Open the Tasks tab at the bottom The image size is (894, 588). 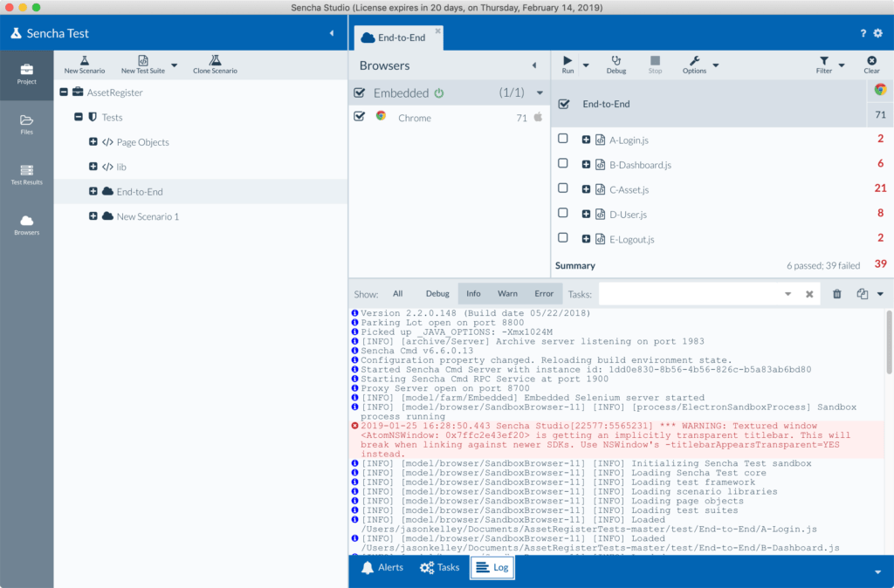tap(440, 567)
